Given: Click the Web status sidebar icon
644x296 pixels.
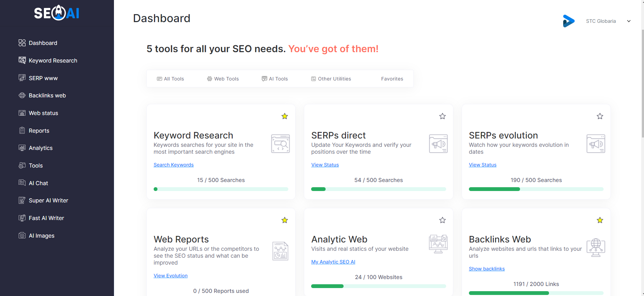Looking at the screenshot, I should pyautogui.click(x=22, y=113).
